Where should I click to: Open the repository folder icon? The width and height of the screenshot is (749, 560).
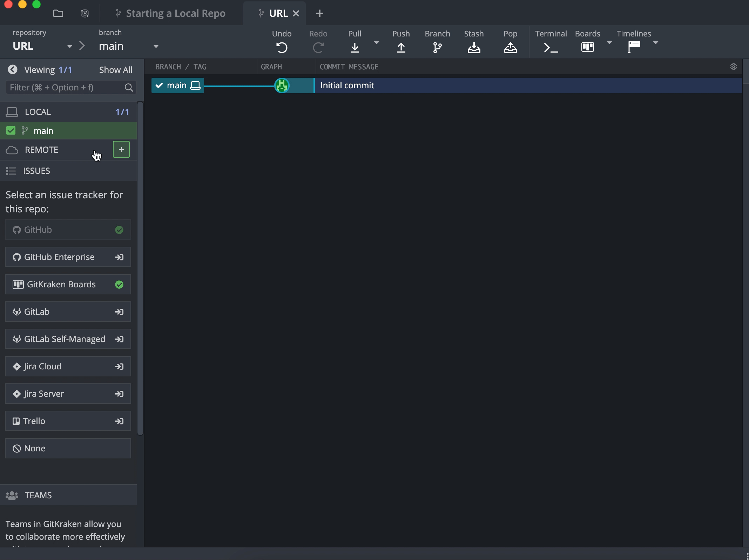(x=58, y=13)
